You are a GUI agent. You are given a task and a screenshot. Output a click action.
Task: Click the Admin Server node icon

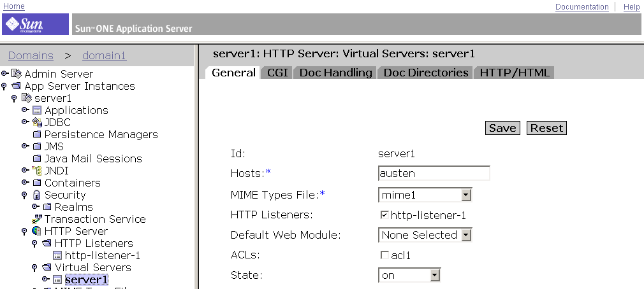17,74
